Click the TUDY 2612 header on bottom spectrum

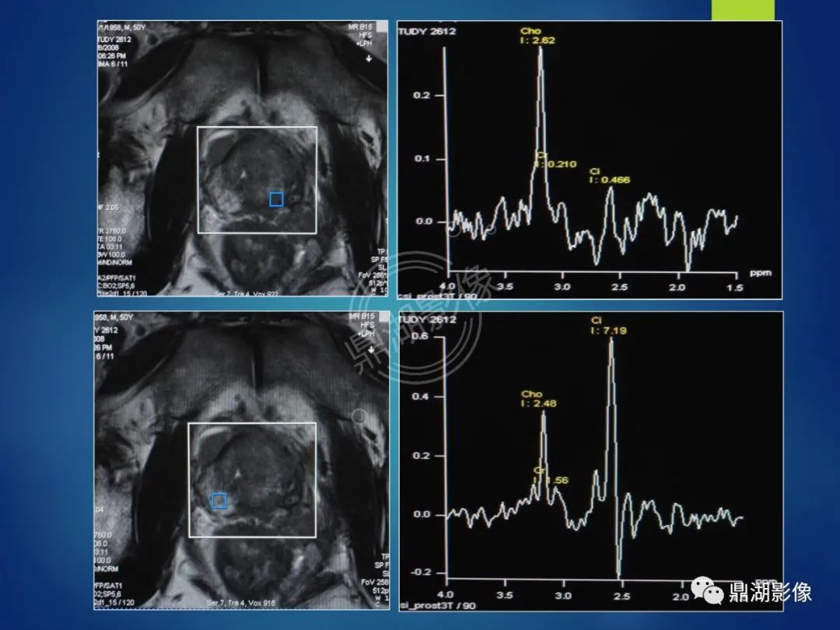coord(428,320)
